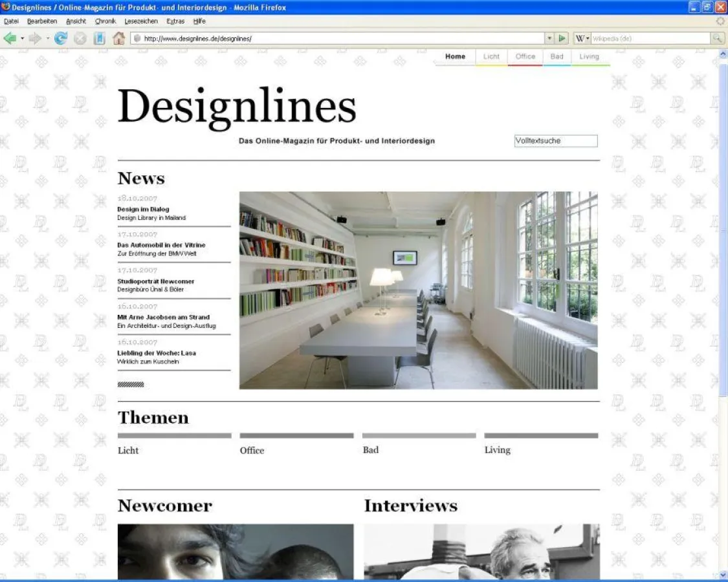Screen dimensions: 728x582
Task: Open the 'Design im Dialog' news article
Action: [143, 210]
